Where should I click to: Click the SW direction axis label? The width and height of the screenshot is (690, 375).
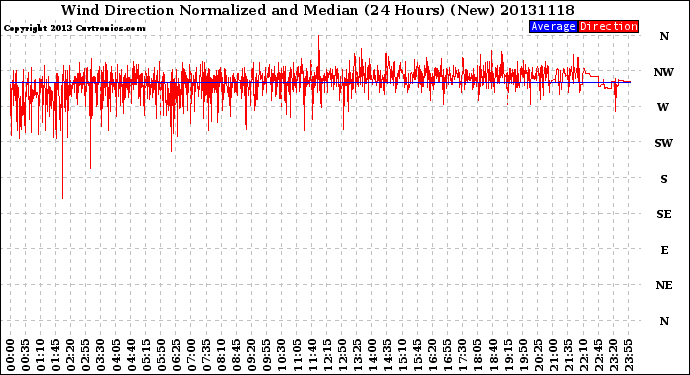[x=663, y=143]
